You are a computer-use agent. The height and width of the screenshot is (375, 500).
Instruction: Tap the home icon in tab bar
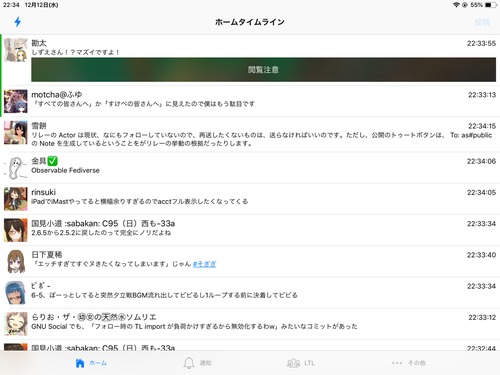click(x=80, y=363)
